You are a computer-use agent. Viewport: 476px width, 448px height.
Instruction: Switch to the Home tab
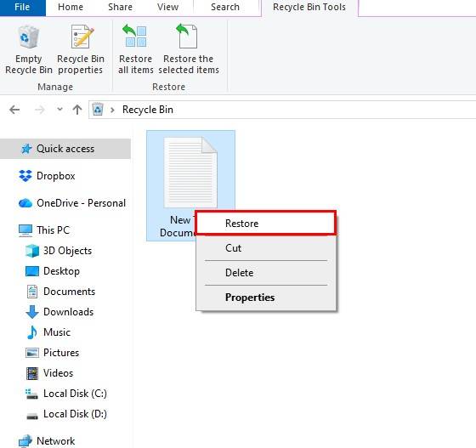tap(71, 8)
